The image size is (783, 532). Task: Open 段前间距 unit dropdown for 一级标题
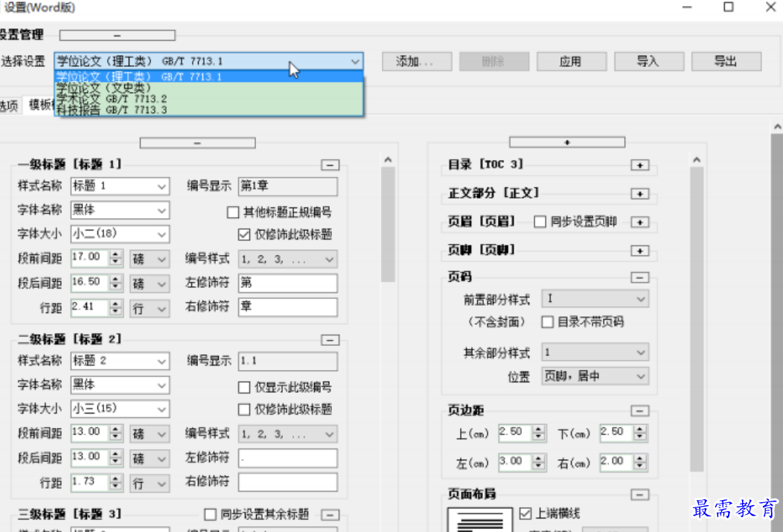point(150,260)
